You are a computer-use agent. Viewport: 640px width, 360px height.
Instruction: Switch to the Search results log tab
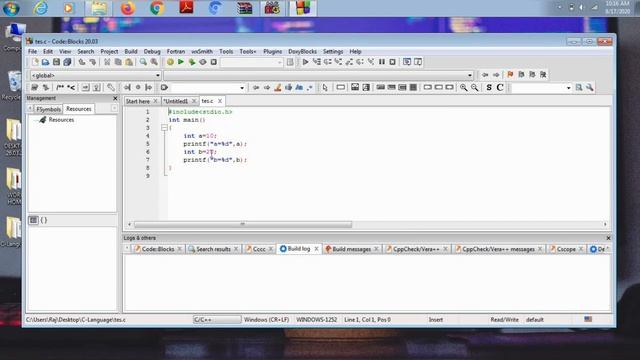[x=213, y=249]
